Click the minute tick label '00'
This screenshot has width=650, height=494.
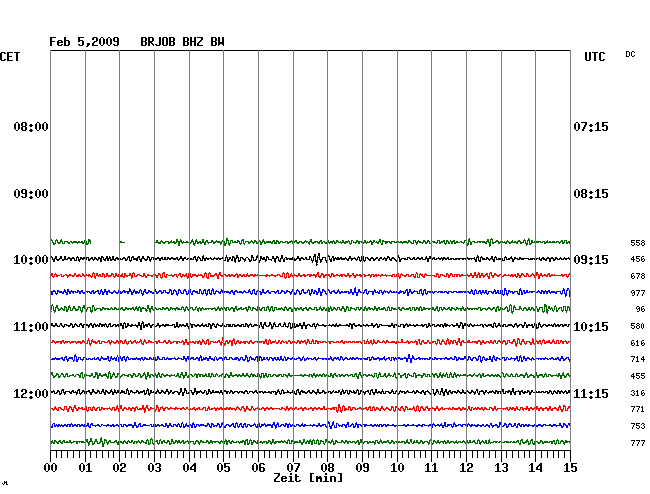pyautogui.click(x=51, y=468)
